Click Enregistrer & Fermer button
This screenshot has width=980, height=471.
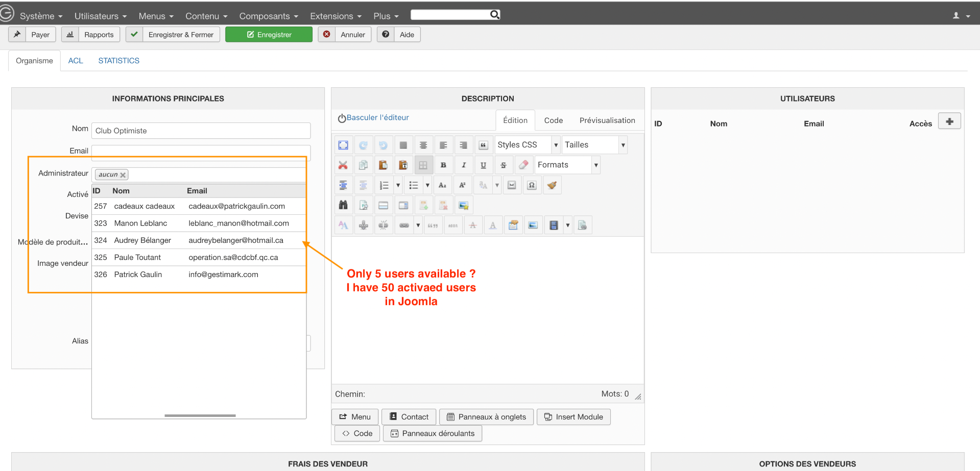[173, 35]
